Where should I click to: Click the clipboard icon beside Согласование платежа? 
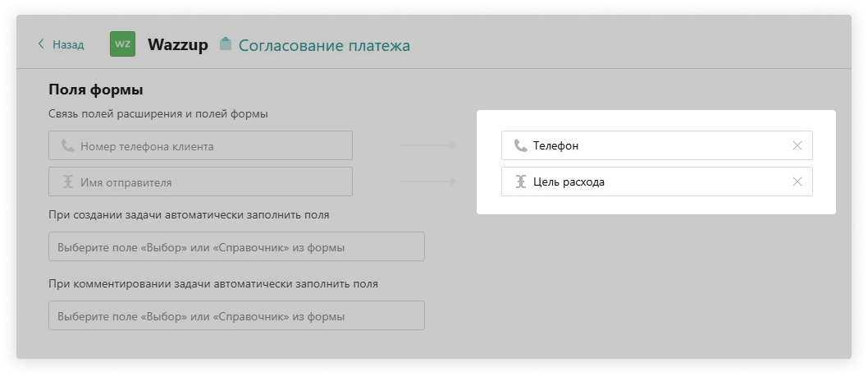point(226,44)
